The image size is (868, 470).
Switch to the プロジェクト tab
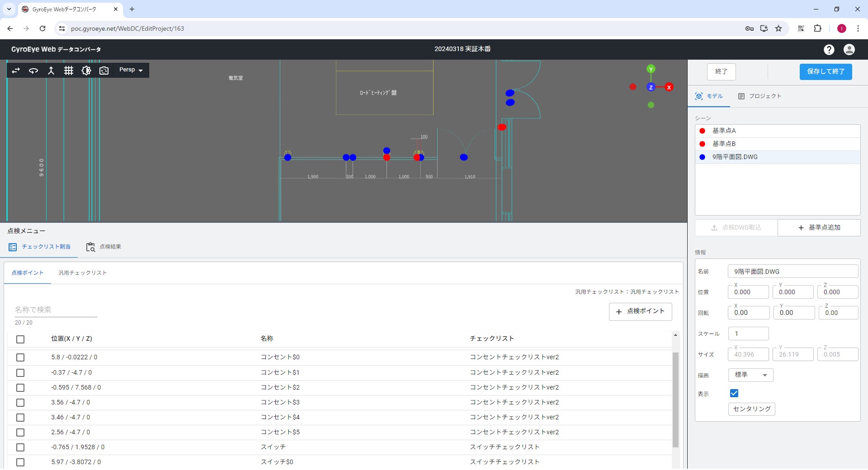click(759, 96)
